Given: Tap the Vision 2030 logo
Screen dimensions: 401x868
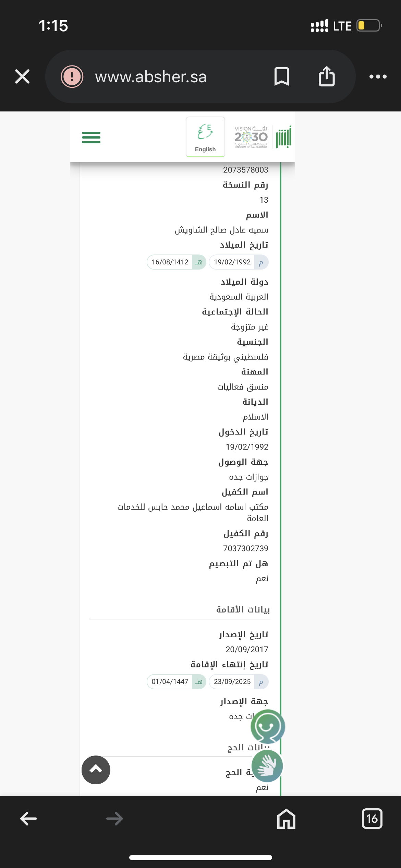Looking at the screenshot, I should click(x=251, y=137).
